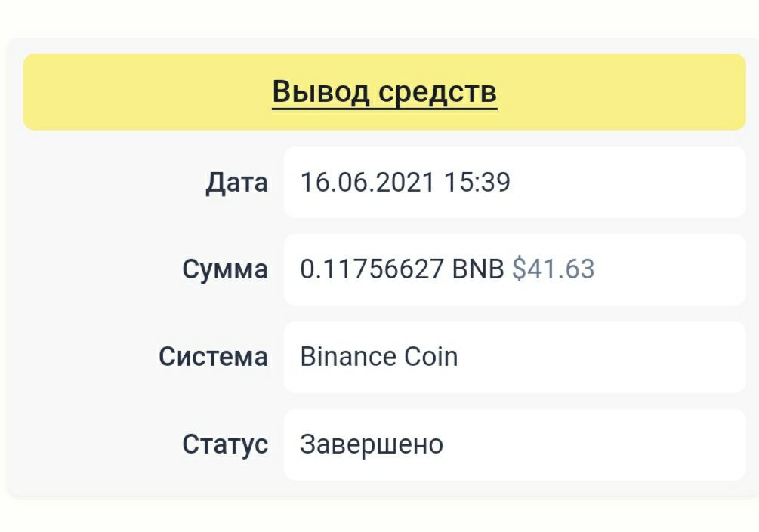
Task: Select the Статус row white field
Action: (604, 444)
